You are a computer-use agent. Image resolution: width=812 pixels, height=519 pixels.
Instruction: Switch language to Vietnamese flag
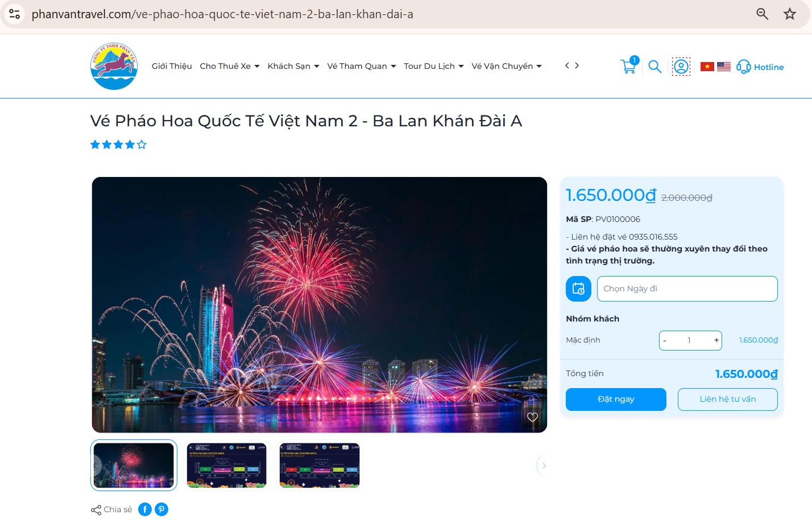click(x=707, y=67)
